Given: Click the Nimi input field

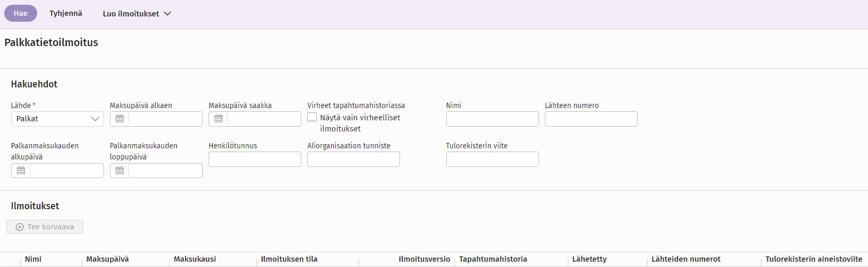Looking at the screenshot, I should coord(492,119).
